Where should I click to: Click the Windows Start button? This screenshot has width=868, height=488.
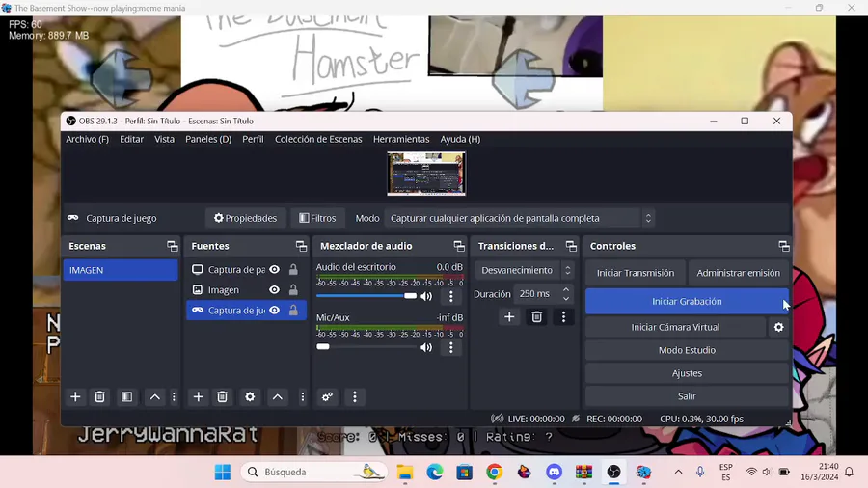223,472
